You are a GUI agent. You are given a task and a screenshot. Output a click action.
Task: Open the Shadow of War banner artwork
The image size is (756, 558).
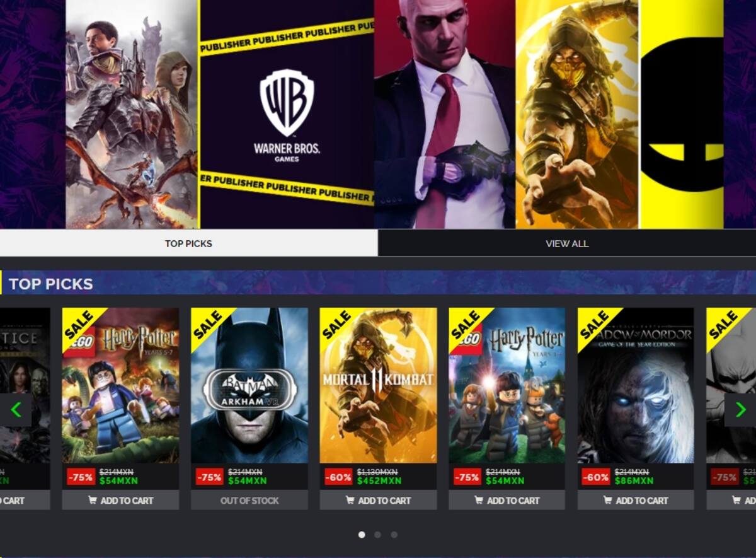point(132,114)
